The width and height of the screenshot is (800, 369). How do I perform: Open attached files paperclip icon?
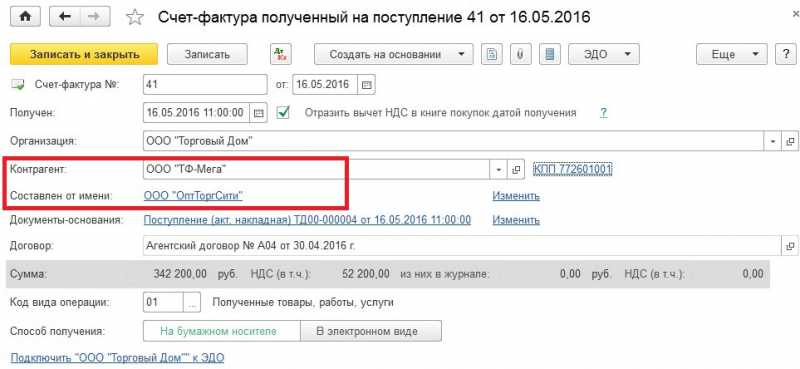click(520, 54)
